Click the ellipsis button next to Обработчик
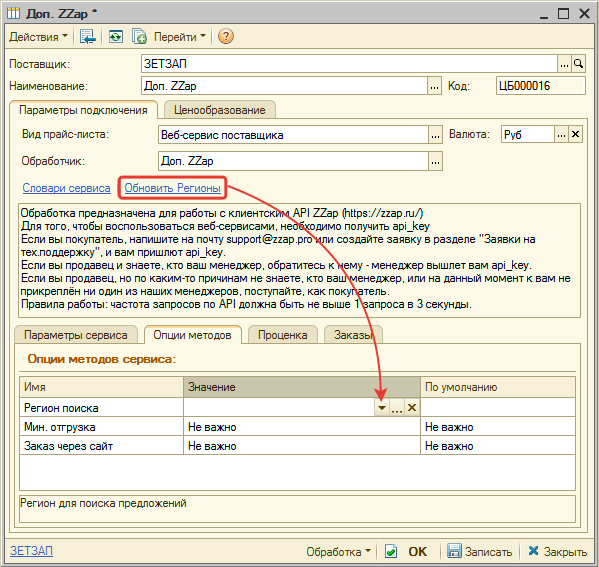Screen dimensions: 599x567 435,161
